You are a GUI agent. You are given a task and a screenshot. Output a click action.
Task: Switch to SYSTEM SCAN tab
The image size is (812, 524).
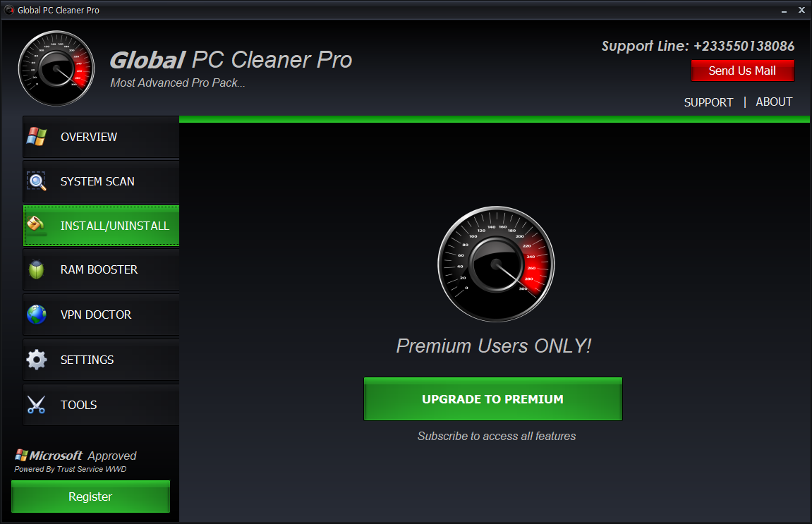pos(101,181)
